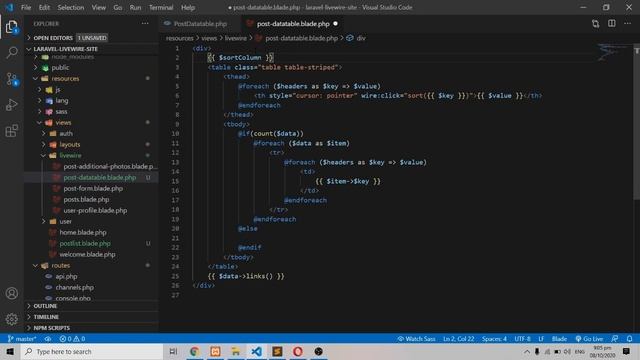The width and height of the screenshot is (640, 360).
Task: Change Blade language mode
Action: click(x=559, y=339)
